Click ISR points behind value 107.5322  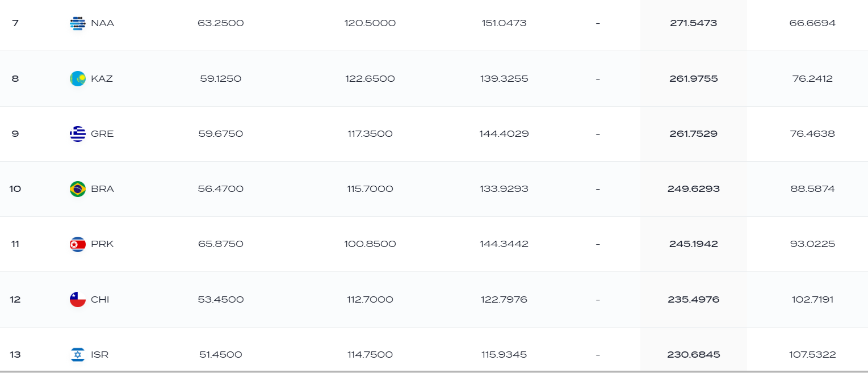point(812,355)
